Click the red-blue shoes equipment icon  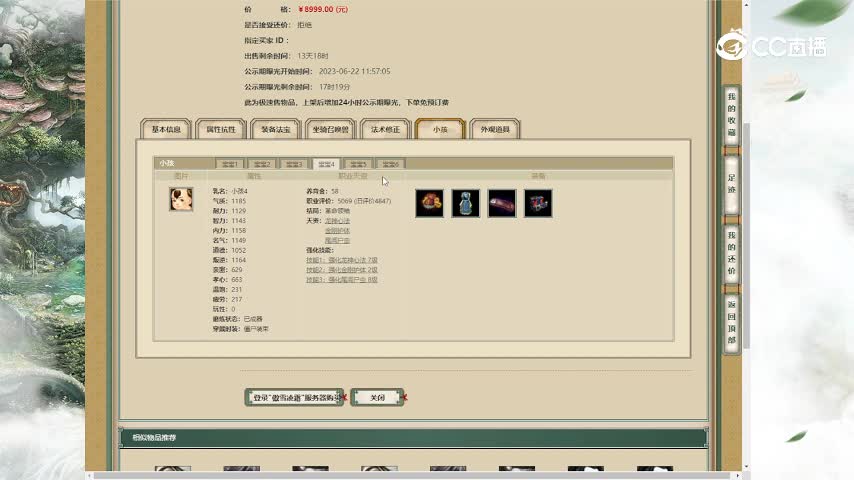click(x=538, y=203)
